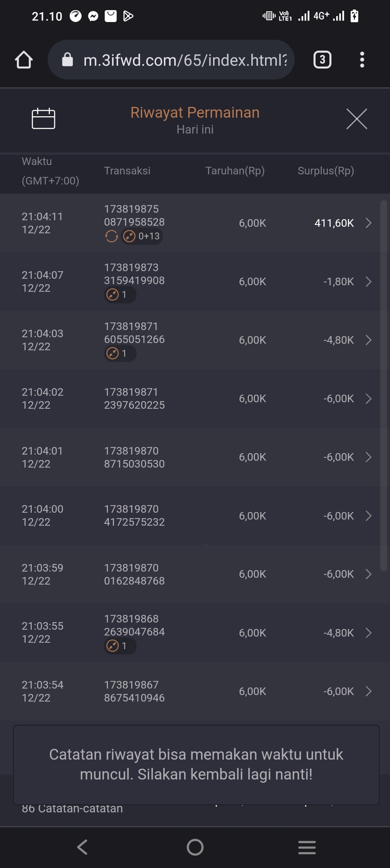Expand the 21:03:54 transaction details chevron

pyautogui.click(x=368, y=691)
